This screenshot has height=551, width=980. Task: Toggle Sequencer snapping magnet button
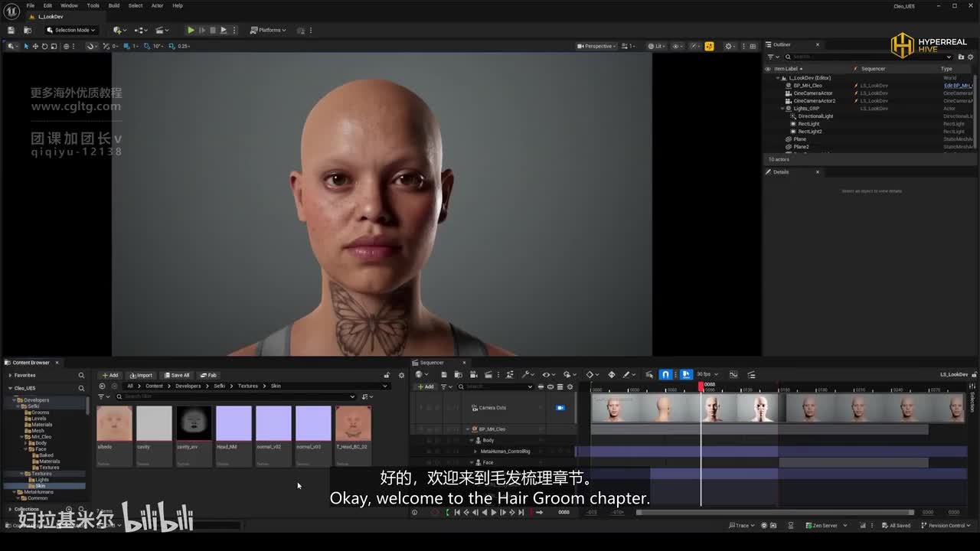click(x=665, y=374)
